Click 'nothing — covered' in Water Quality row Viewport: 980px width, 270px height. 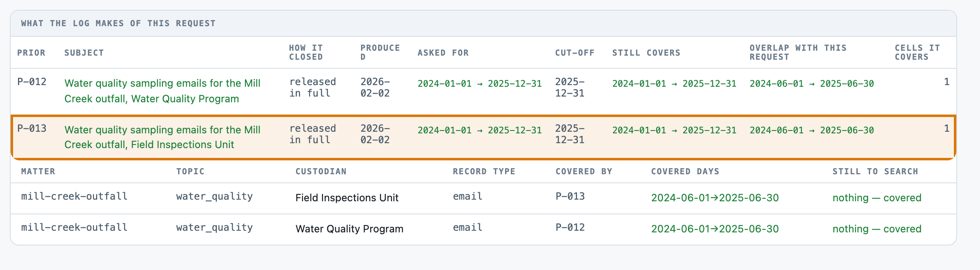877,229
